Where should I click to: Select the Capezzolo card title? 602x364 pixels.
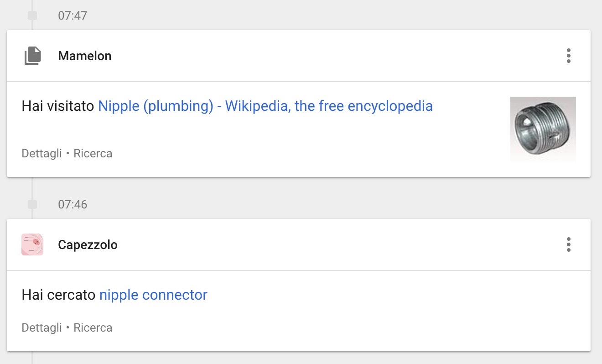click(88, 245)
